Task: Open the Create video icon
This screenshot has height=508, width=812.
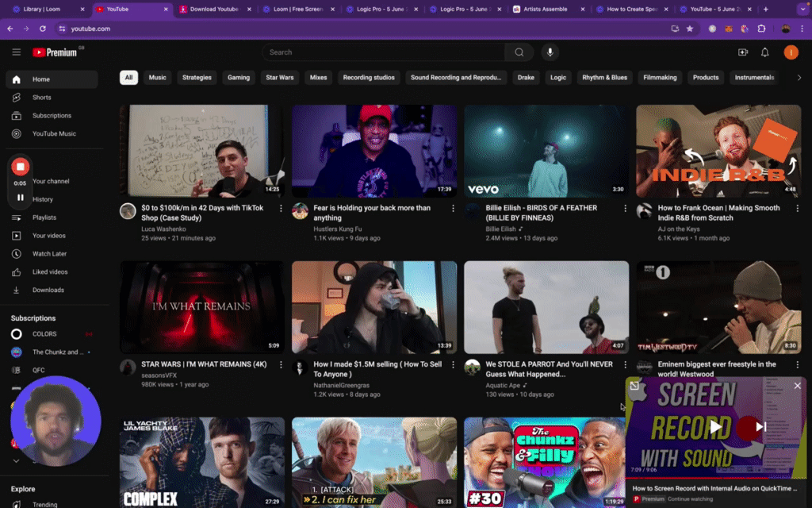Action: pos(742,52)
